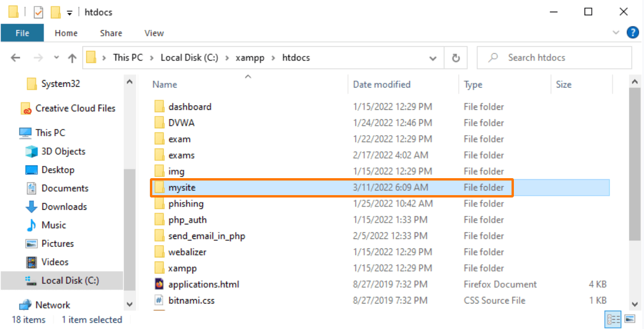The width and height of the screenshot is (644, 329).
Task: Click the Search htdocs field
Action: (554, 58)
